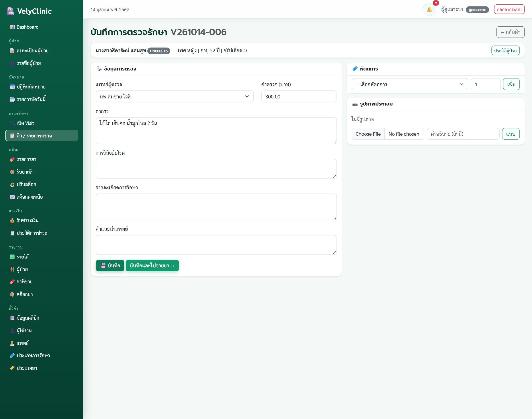Click the คำแนะนำแพทย์ advice textarea
The width and height of the screenshot is (532, 419).
pos(216,245)
